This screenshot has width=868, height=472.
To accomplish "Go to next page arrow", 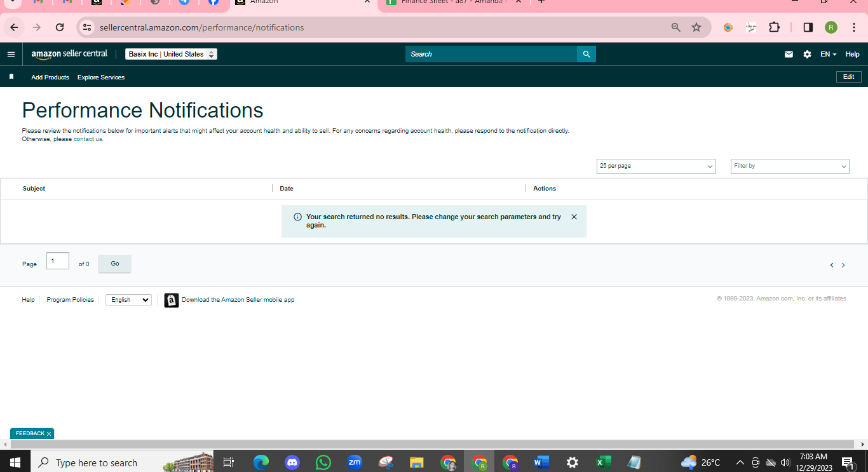I will pos(843,265).
